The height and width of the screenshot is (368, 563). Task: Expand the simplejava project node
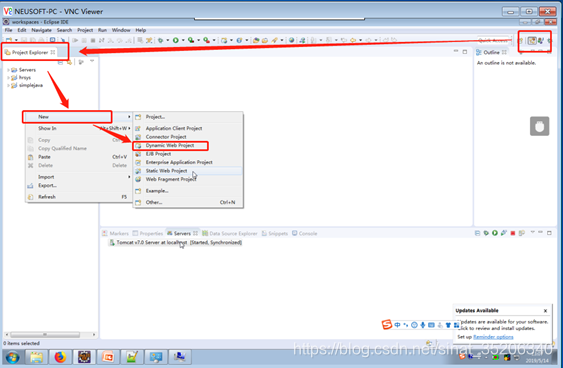(x=8, y=85)
